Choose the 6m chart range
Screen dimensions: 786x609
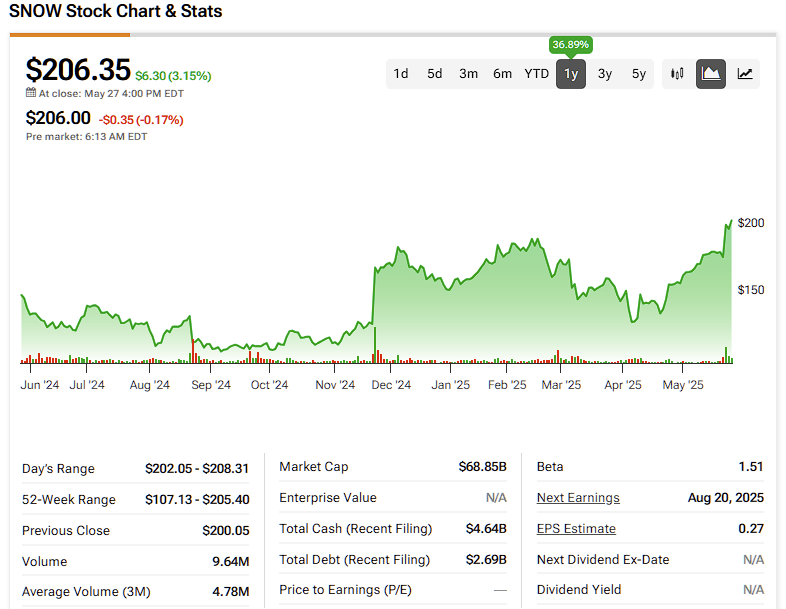pos(502,74)
